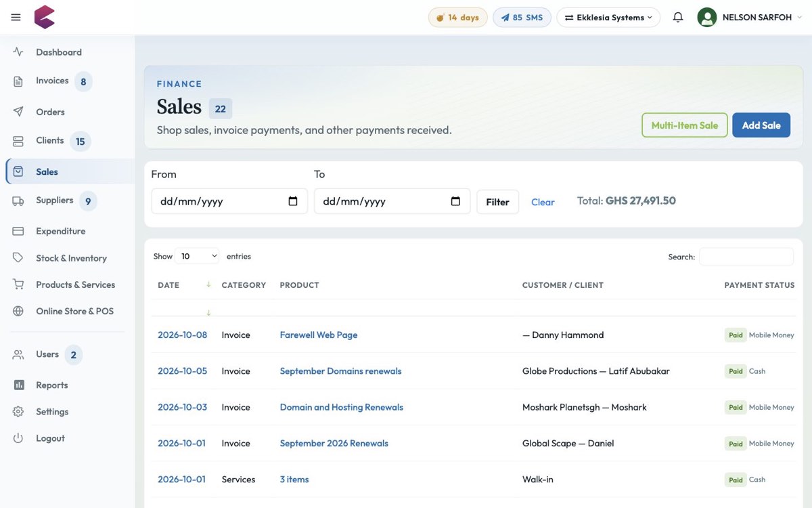The width and height of the screenshot is (812, 508).
Task: Focus the From date input field
Action: [x=229, y=201]
